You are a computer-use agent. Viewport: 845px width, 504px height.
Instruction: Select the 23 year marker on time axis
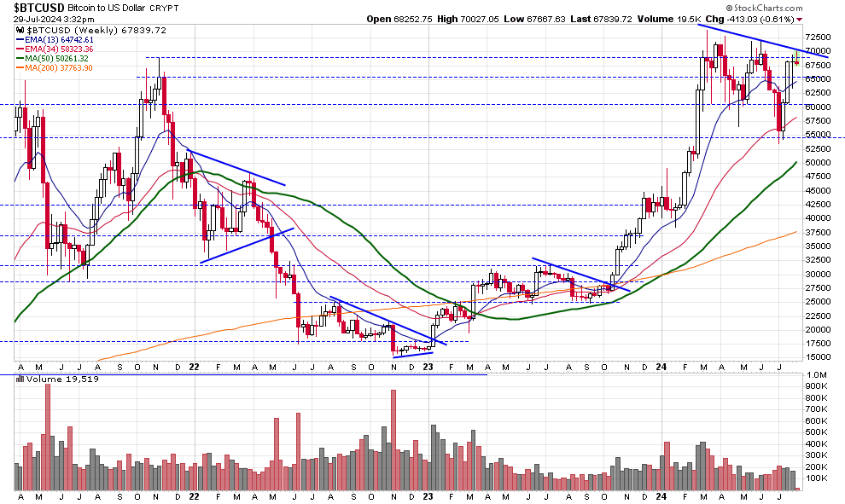pos(428,367)
